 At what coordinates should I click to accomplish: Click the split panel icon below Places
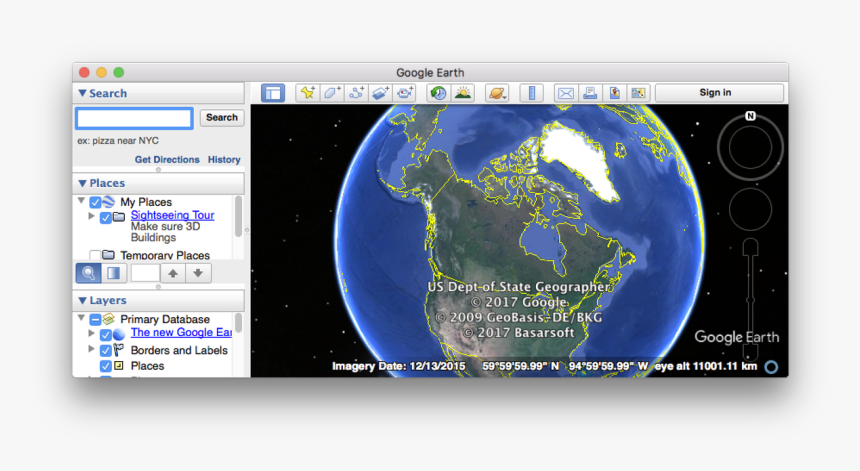(x=114, y=273)
